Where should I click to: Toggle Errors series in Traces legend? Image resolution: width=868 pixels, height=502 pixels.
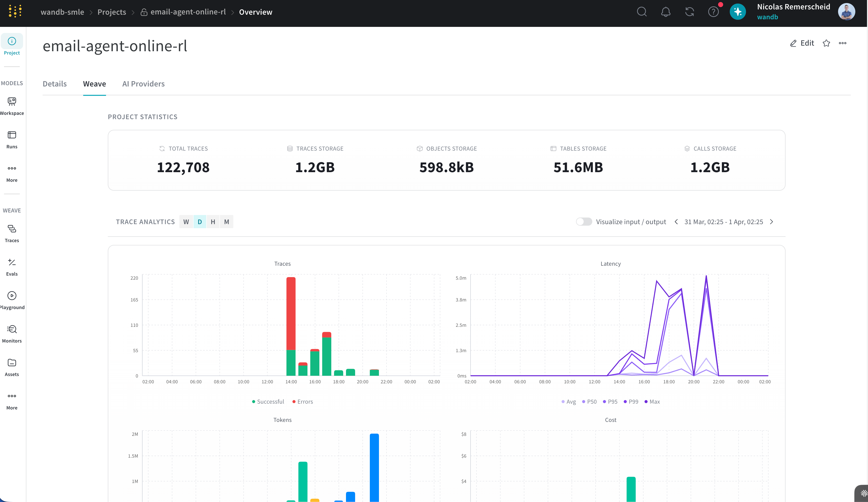[x=302, y=401]
